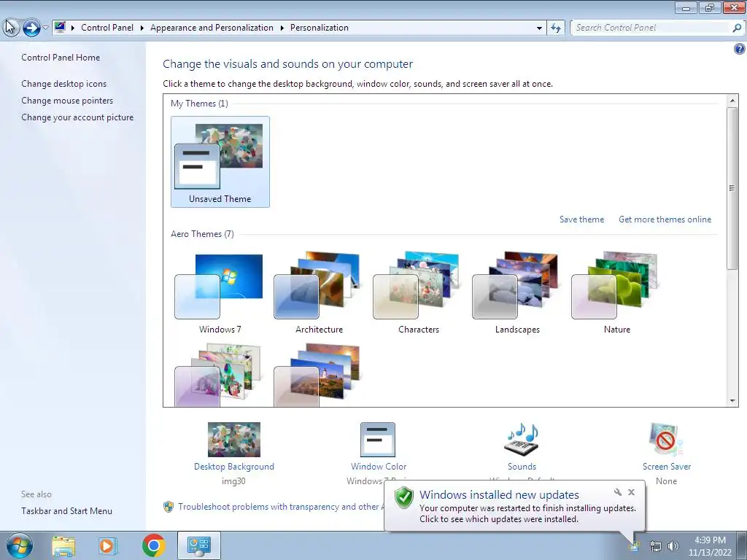Image resolution: width=747 pixels, height=560 pixels.
Task: Click the network tray icon
Action: pos(656,547)
